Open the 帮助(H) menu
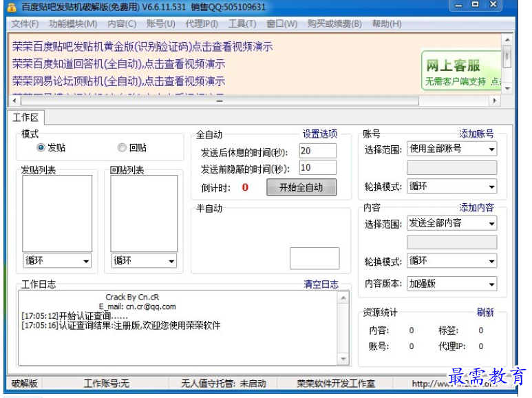 (x=387, y=24)
